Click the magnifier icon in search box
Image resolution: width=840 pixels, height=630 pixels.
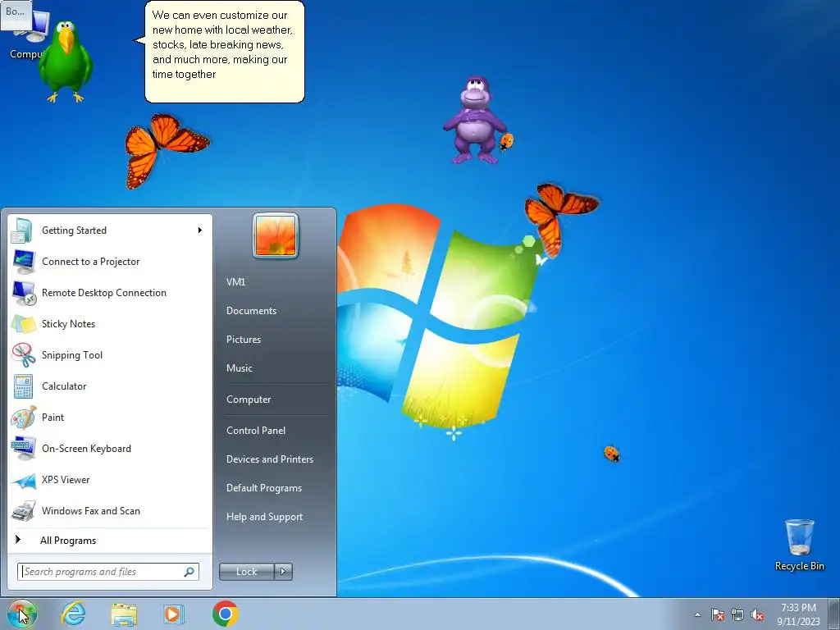[189, 572]
